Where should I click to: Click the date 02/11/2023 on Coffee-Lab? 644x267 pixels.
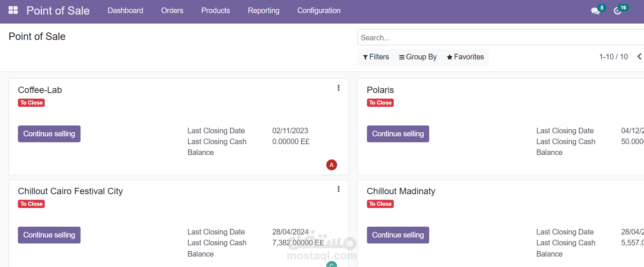coord(290,131)
